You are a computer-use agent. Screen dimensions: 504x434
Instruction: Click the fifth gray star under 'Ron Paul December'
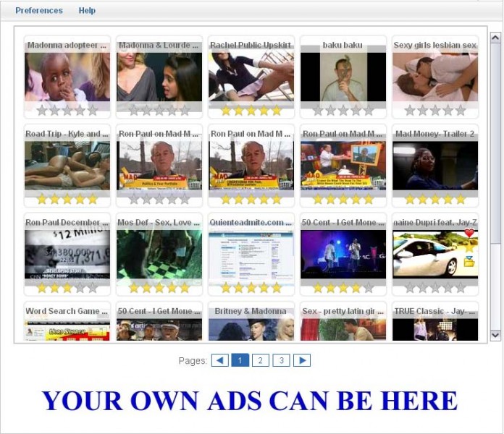pos(93,288)
